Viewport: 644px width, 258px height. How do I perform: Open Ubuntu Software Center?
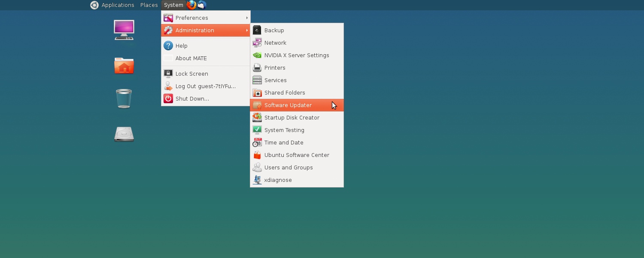click(297, 155)
